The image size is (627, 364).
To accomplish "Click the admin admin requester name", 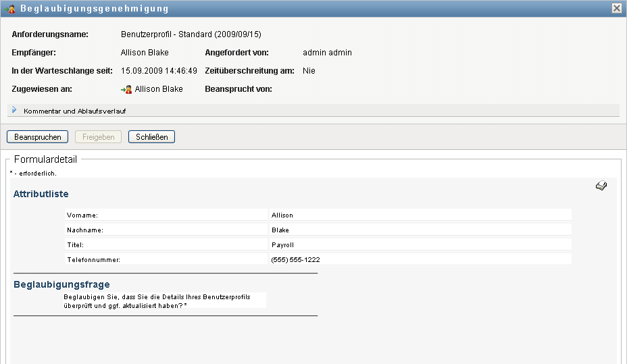I will pos(327,53).
